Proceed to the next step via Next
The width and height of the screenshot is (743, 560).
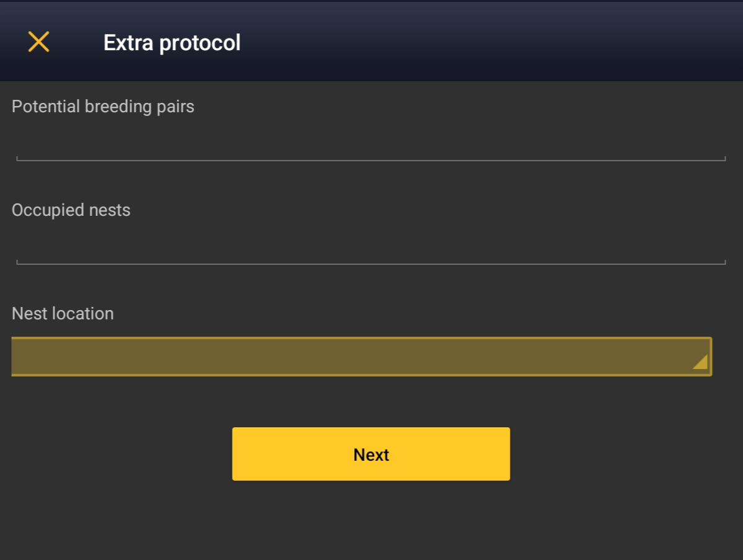(371, 454)
